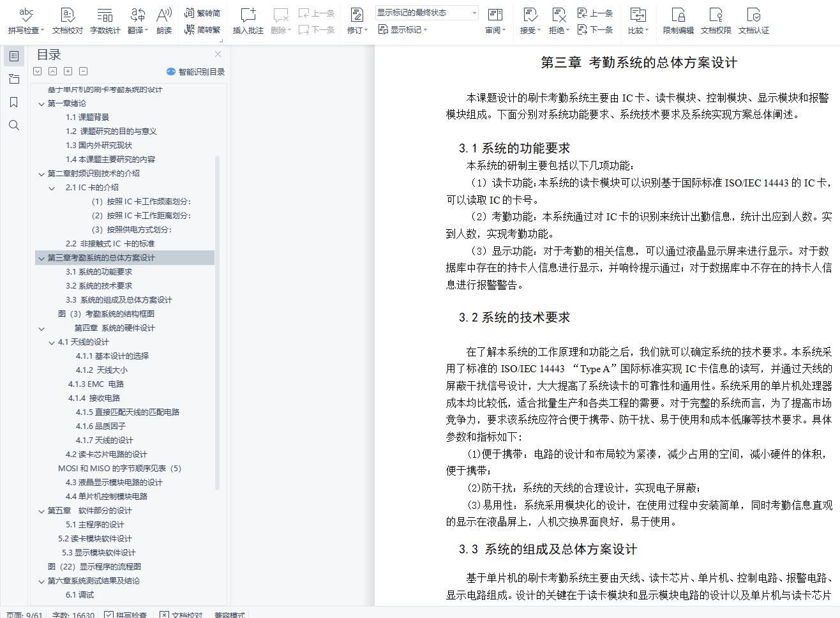Jump to next change 下一条 beside 拒绝
Viewport: 840px width, 618px height.
click(595, 29)
